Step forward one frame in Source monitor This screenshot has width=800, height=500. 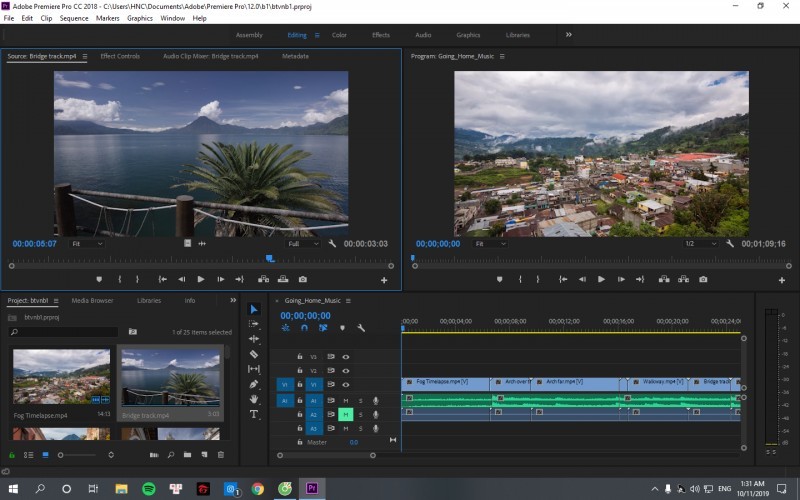[220, 280]
